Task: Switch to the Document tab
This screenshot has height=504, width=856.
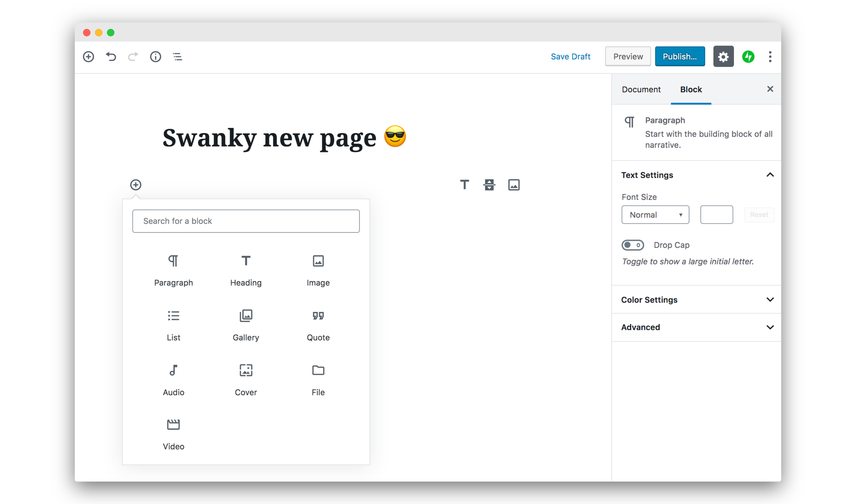Action: (641, 89)
